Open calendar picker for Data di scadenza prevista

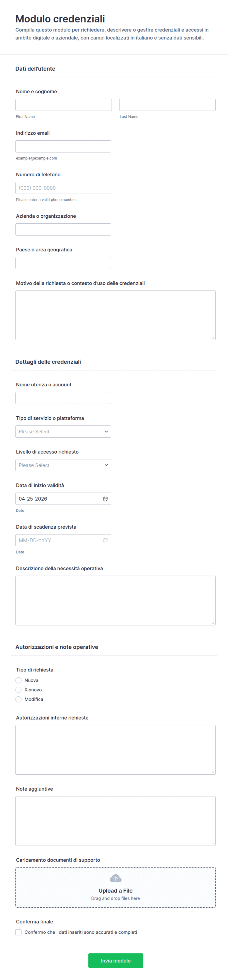pyautogui.click(x=105, y=540)
